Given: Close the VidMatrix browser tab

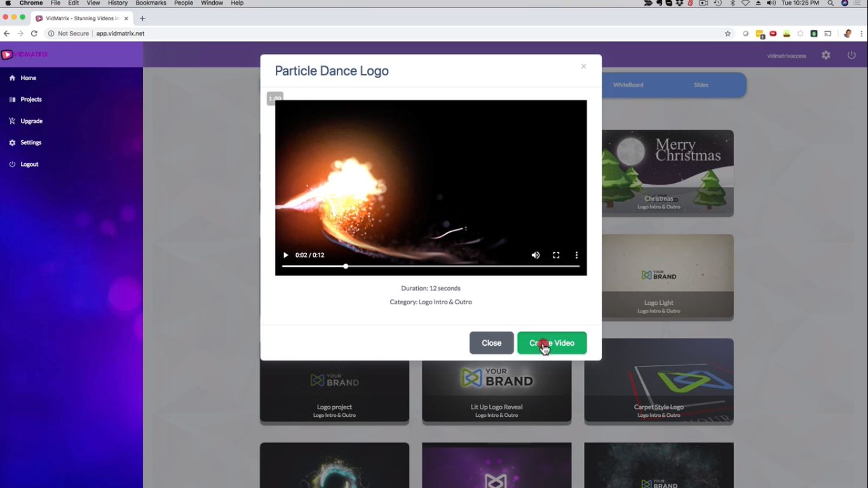Looking at the screenshot, I should tap(126, 18).
